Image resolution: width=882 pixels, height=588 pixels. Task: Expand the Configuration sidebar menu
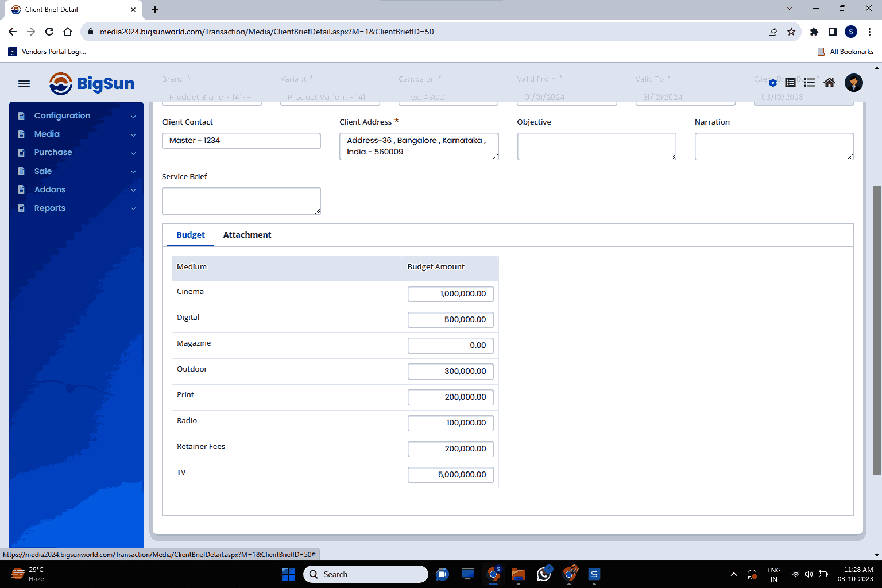[x=76, y=115]
